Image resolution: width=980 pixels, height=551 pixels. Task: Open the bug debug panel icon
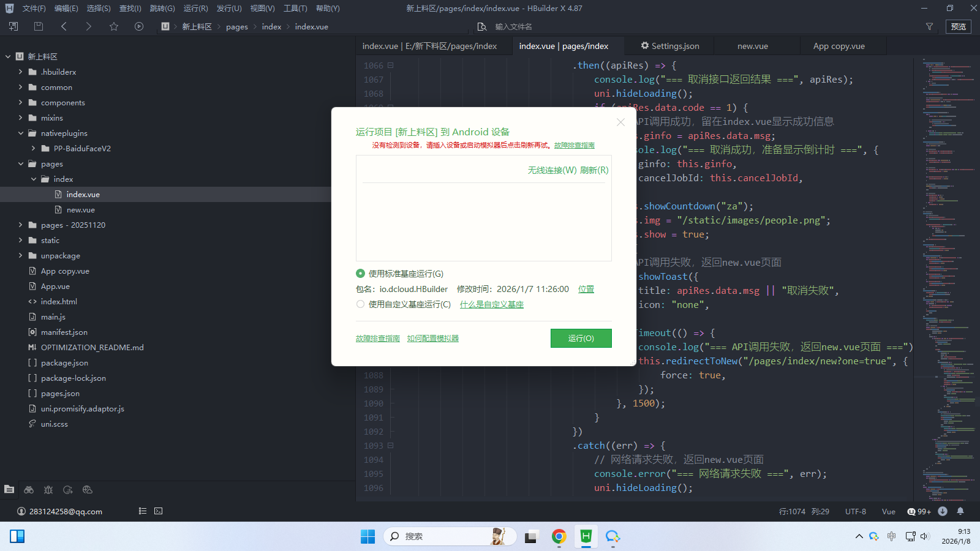click(x=48, y=490)
